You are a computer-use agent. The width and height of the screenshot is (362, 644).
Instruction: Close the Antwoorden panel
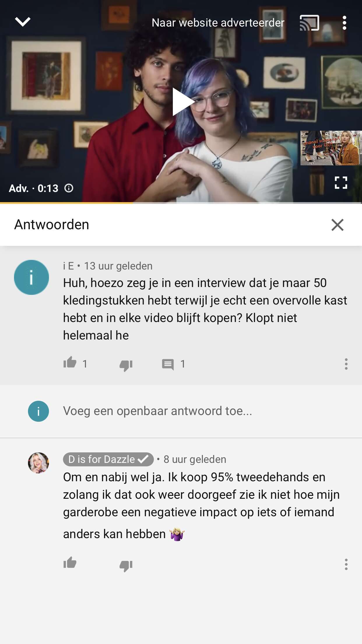(338, 225)
